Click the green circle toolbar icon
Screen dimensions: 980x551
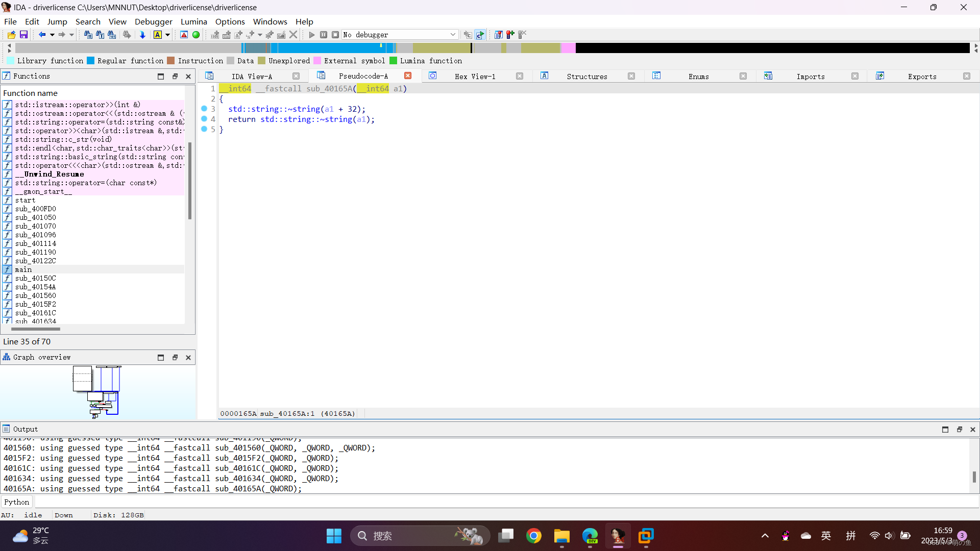(196, 35)
